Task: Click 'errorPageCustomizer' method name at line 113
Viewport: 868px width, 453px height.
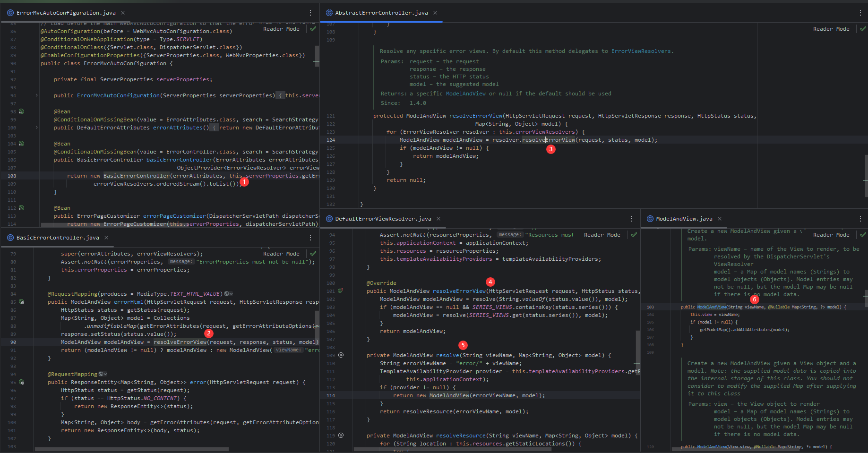Action: [174, 216]
